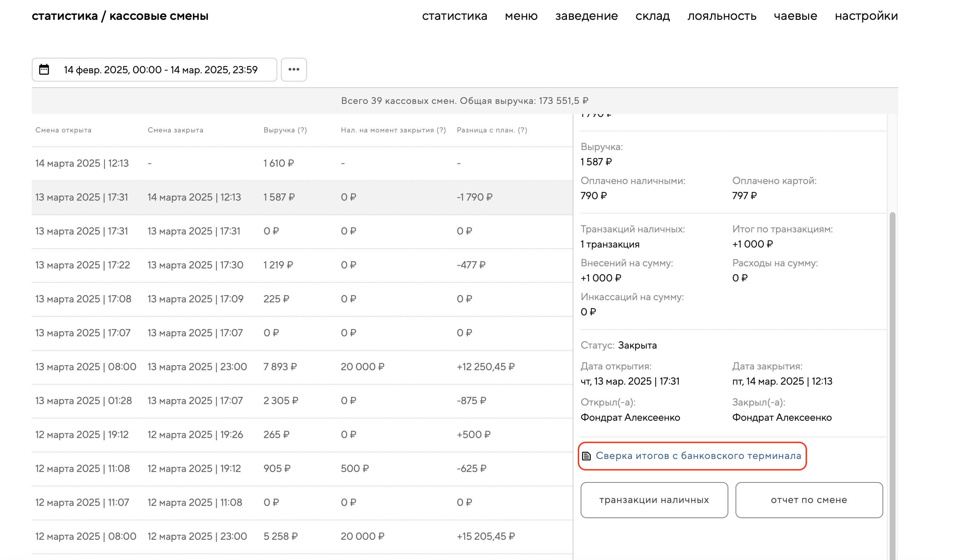The height and width of the screenshot is (560, 954).
Task: Open the статистика menu
Action: click(454, 16)
